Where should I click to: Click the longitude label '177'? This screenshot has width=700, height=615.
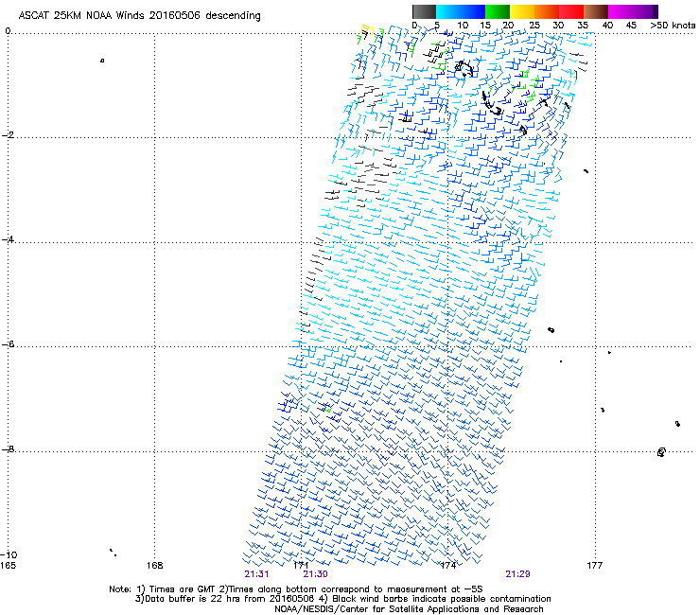tap(594, 566)
